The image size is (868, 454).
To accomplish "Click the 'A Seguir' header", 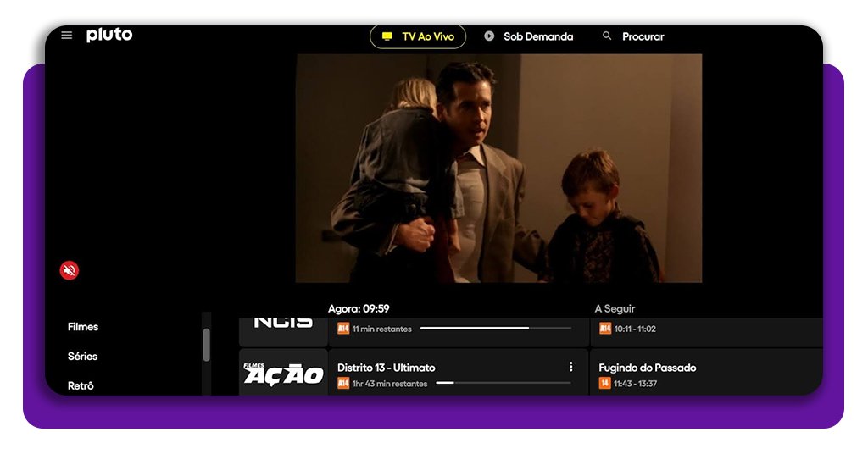I will coord(615,308).
